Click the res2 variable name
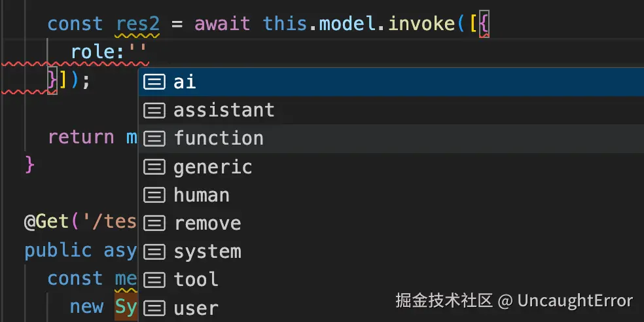The image size is (644, 322). (x=138, y=24)
